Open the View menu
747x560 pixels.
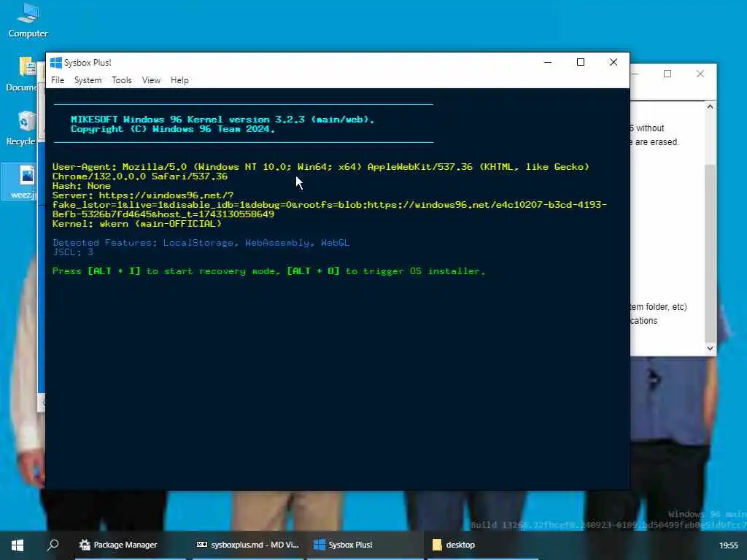[151, 80]
